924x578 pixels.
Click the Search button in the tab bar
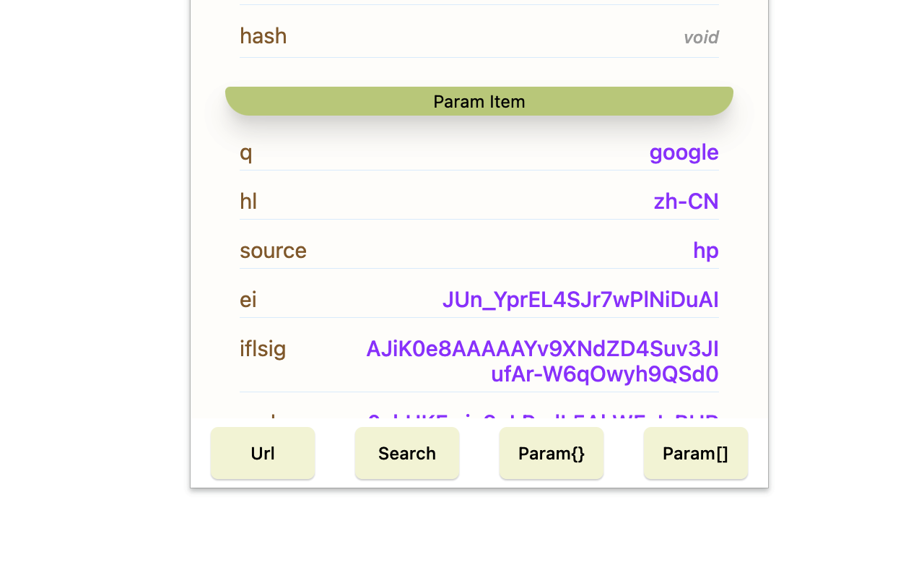tap(406, 453)
